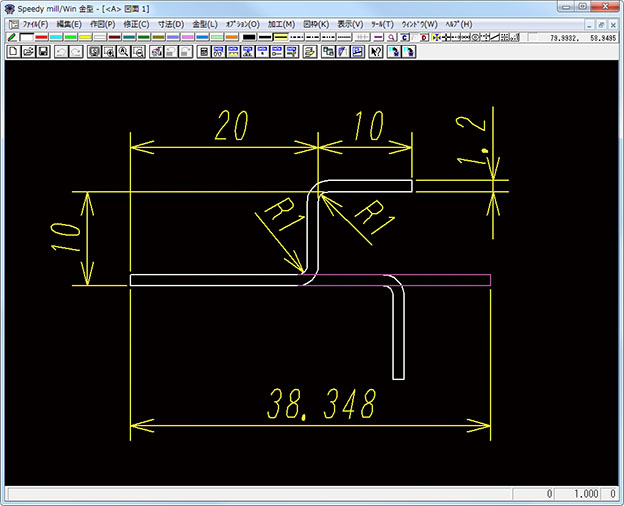This screenshot has width=624, height=506.
Task: Select the dashed line style button
Action: click(296, 37)
